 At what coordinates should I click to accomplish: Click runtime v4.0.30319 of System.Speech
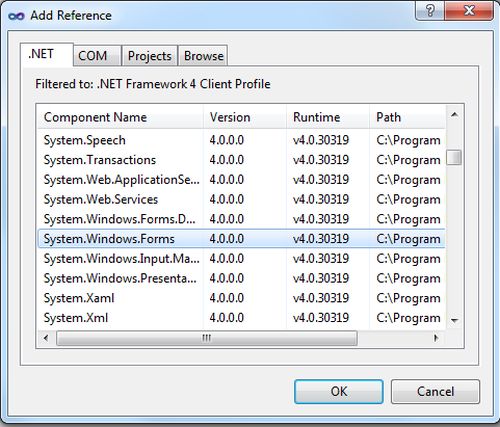(x=321, y=140)
